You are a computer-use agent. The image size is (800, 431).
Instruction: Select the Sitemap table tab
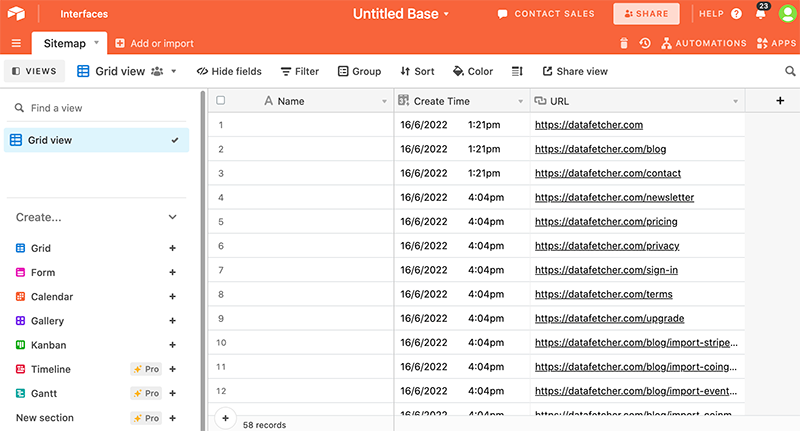(65, 43)
